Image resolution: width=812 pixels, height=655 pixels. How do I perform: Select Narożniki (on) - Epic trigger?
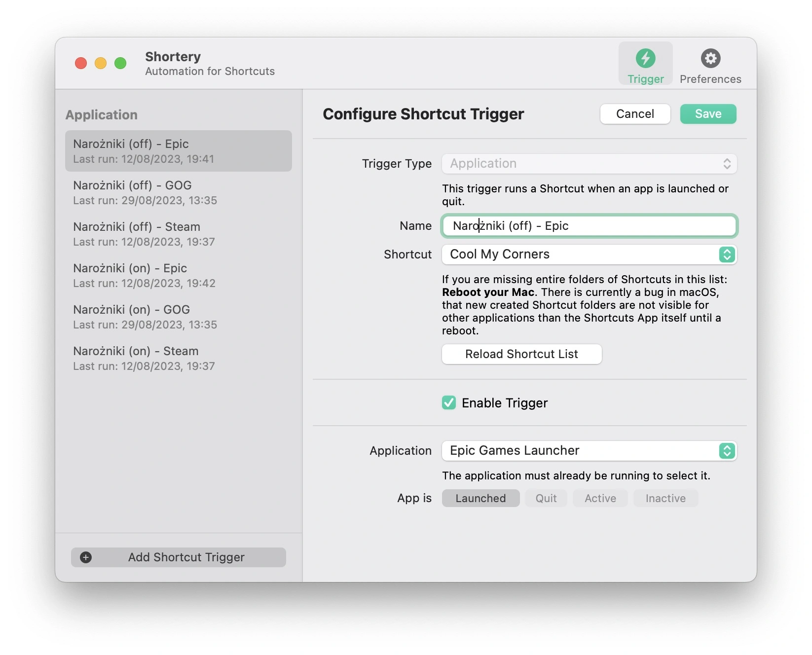[179, 275]
